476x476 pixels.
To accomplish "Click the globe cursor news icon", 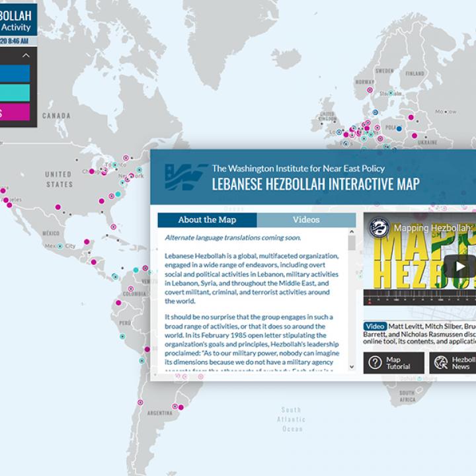I will pos(441,363).
